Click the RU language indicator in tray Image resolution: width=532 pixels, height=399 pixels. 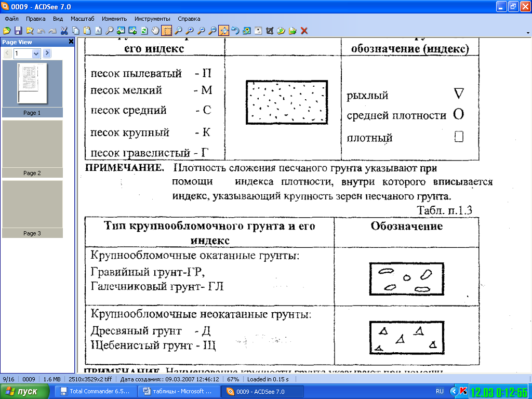coord(440,391)
